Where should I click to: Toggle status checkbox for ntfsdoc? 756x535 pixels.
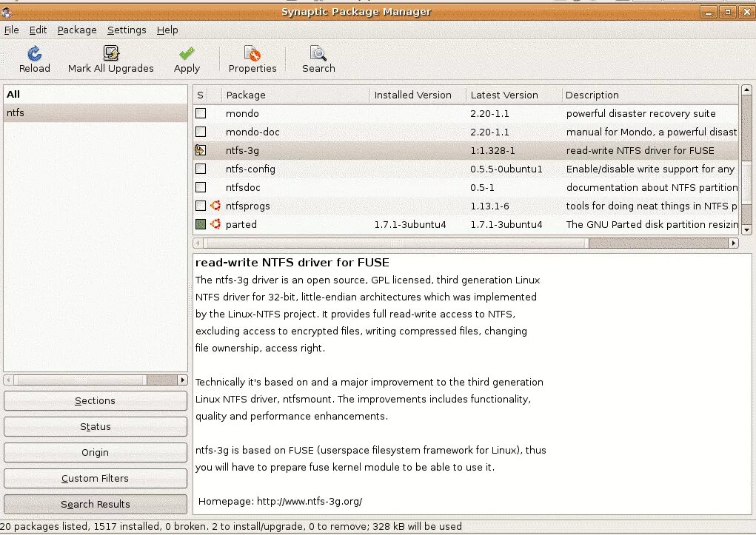click(201, 187)
